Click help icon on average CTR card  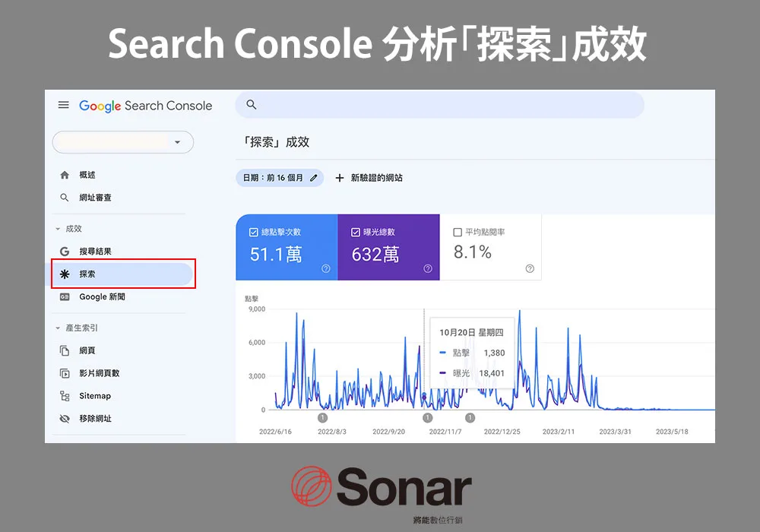pyautogui.click(x=530, y=268)
